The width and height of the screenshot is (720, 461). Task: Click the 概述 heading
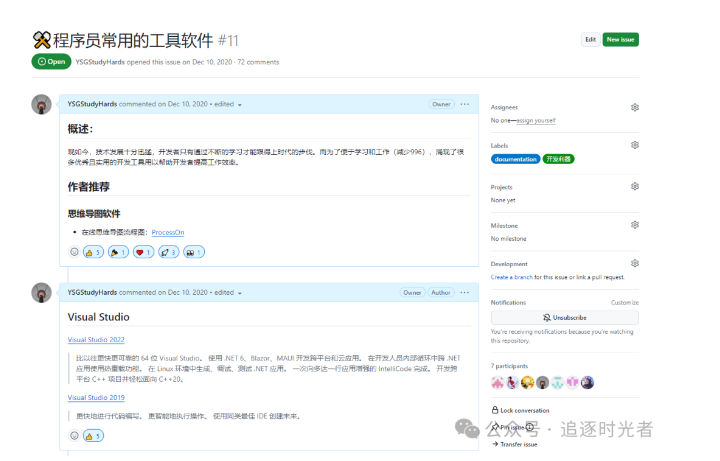[80, 129]
